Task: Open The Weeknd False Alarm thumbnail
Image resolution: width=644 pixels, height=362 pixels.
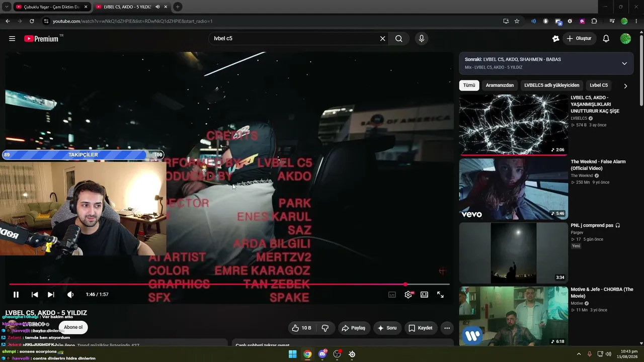Action: (513, 189)
